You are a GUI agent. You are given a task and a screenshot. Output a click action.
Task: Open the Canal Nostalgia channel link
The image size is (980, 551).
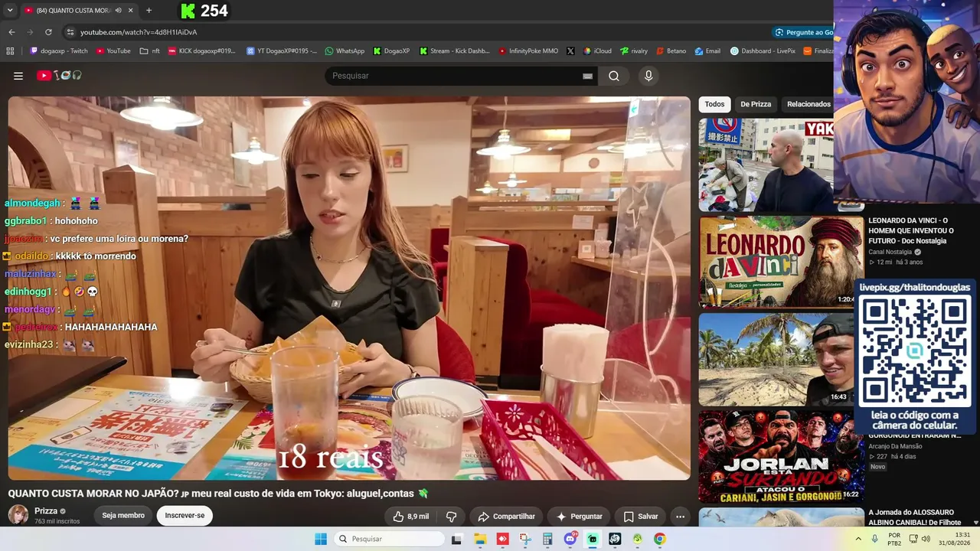click(x=890, y=252)
